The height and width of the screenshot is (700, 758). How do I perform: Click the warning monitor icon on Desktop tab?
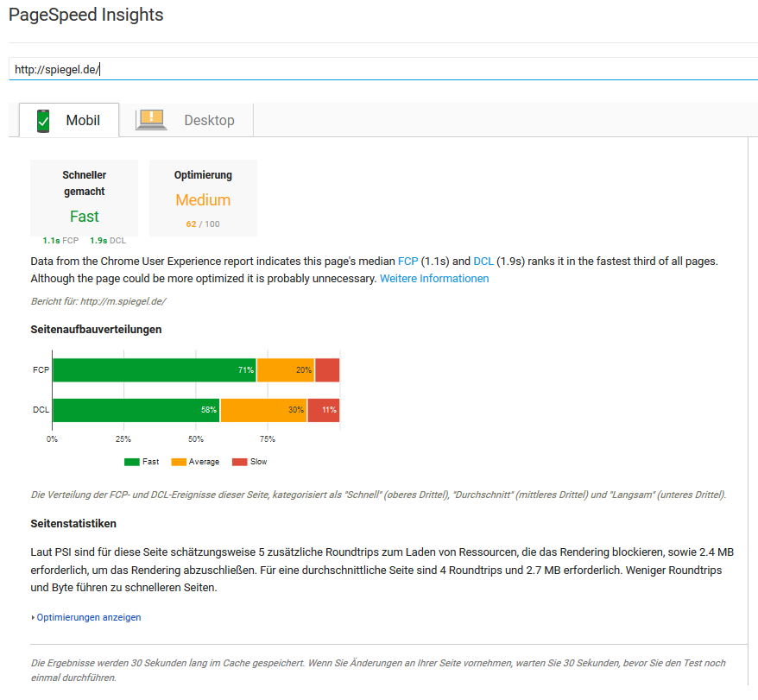click(151, 120)
